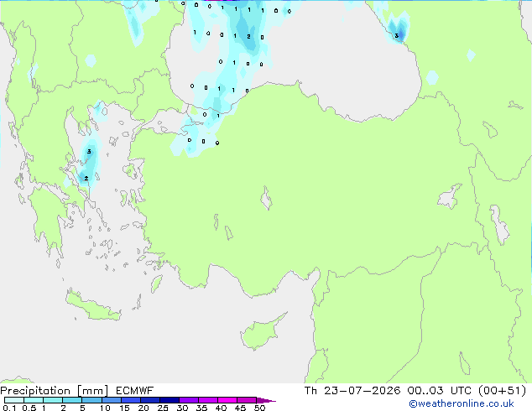
Task: Click the island of Crete on the map
Action: [92, 307]
